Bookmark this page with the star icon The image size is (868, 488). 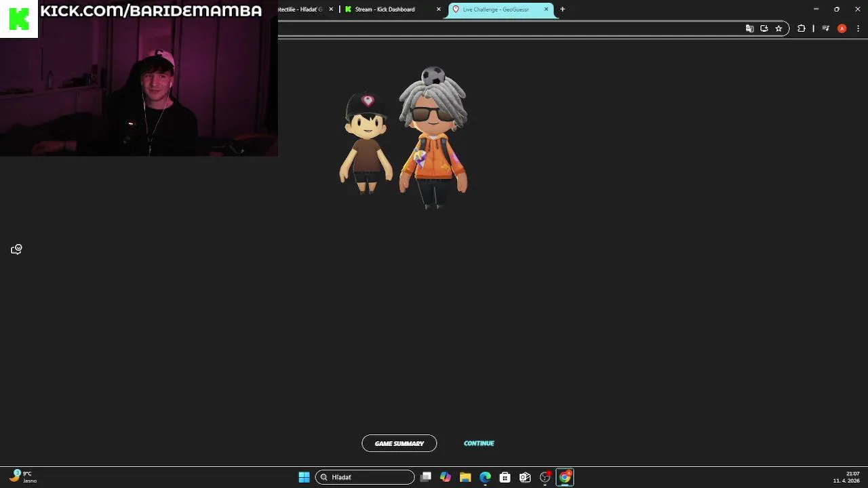click(x=778, y=28)
